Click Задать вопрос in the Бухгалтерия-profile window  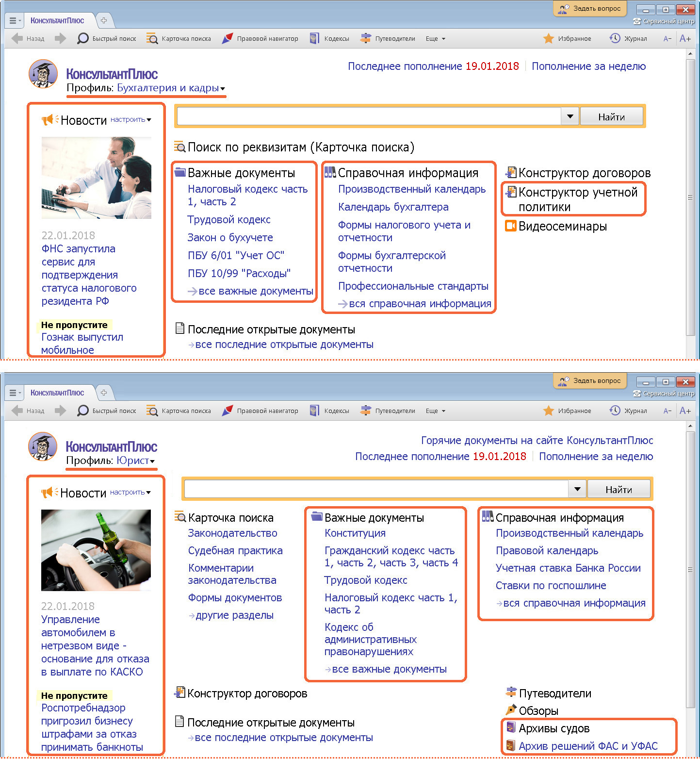(x=590, y=9)
